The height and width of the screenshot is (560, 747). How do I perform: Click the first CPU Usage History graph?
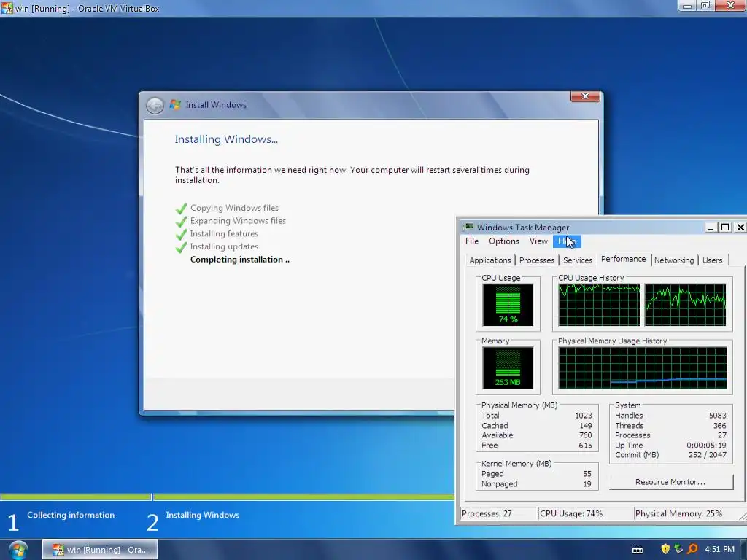pos(600,305)
